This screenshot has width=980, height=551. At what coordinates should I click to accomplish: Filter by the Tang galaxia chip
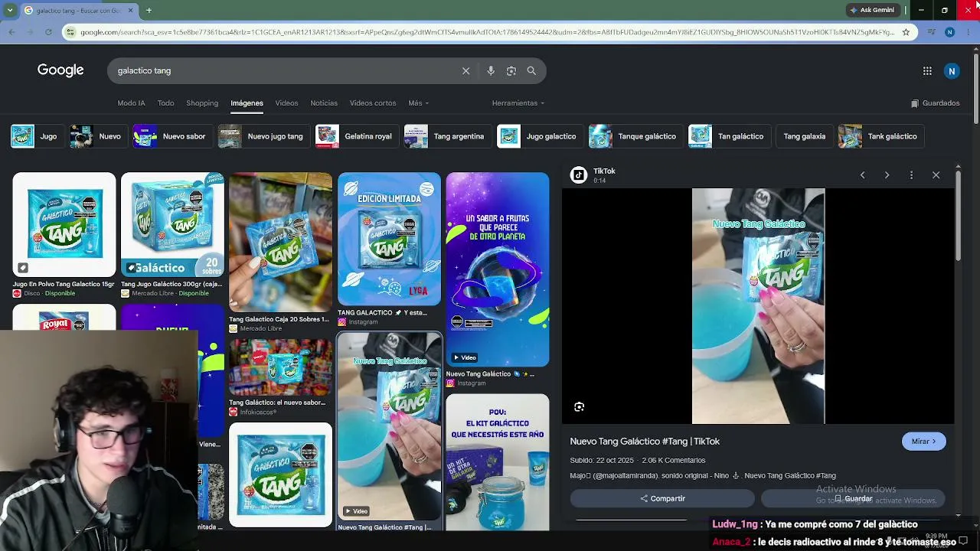tap(805, 136)
